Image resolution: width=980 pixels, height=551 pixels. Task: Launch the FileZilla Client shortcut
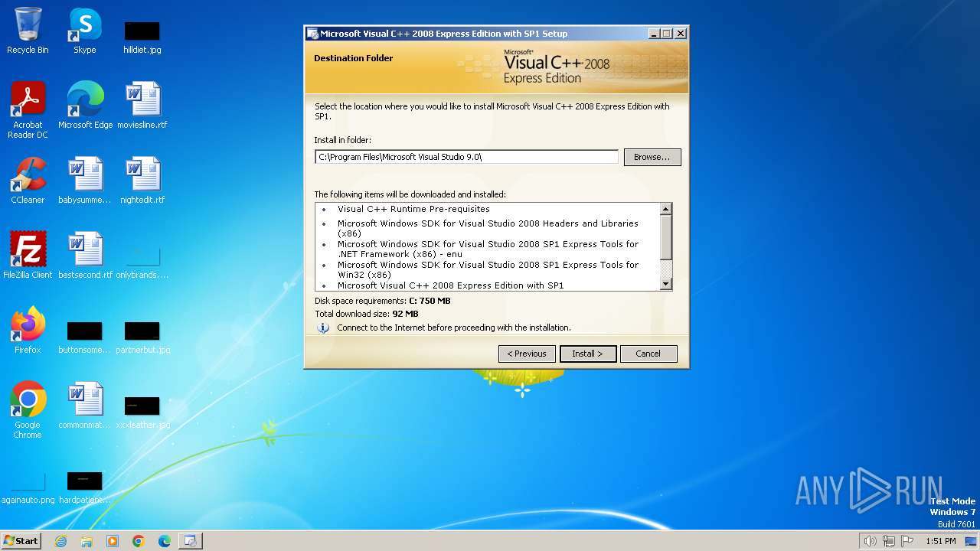[x=28, y=255]
